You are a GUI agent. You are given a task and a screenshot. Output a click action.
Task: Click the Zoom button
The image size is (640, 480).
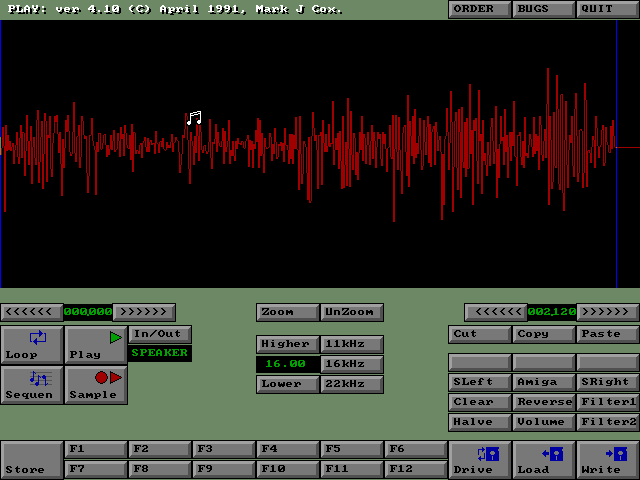(287, 312)
